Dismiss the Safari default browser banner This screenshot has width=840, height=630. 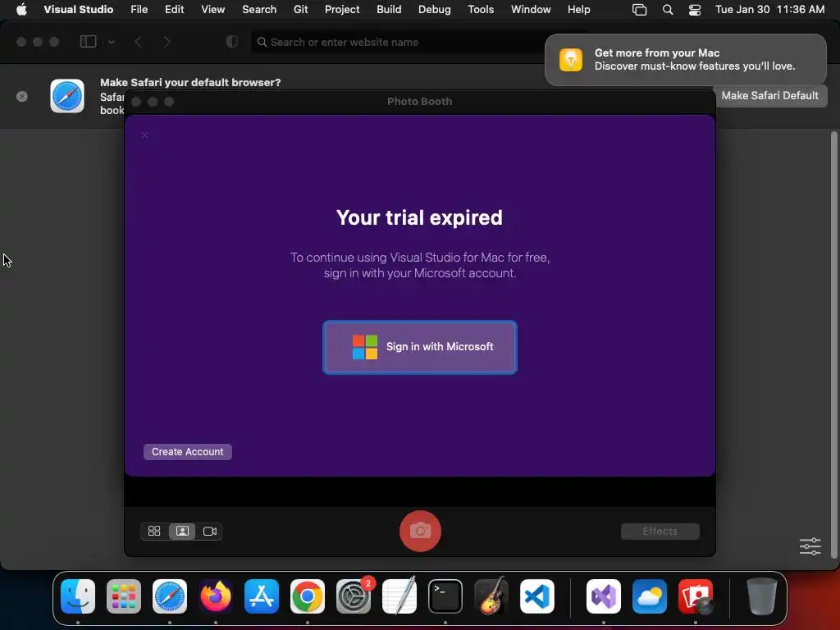(x=22, y=97)
